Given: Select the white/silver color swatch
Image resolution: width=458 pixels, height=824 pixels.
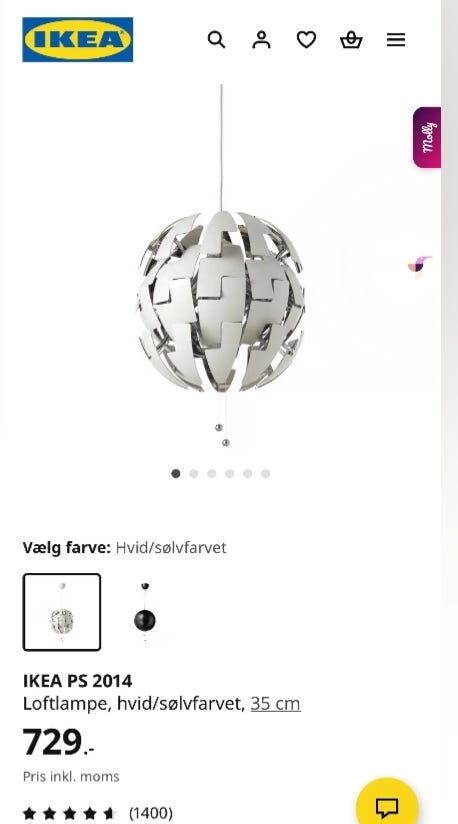Looking at the screenshot, I should (x=62, y=612).
